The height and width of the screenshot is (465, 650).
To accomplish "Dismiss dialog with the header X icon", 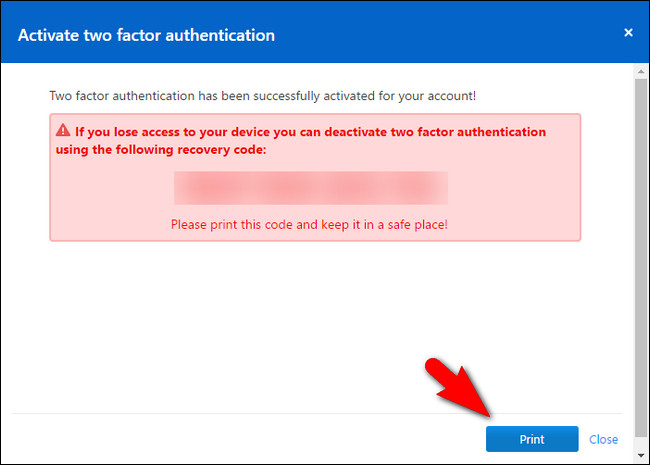I will pos(628,33).
